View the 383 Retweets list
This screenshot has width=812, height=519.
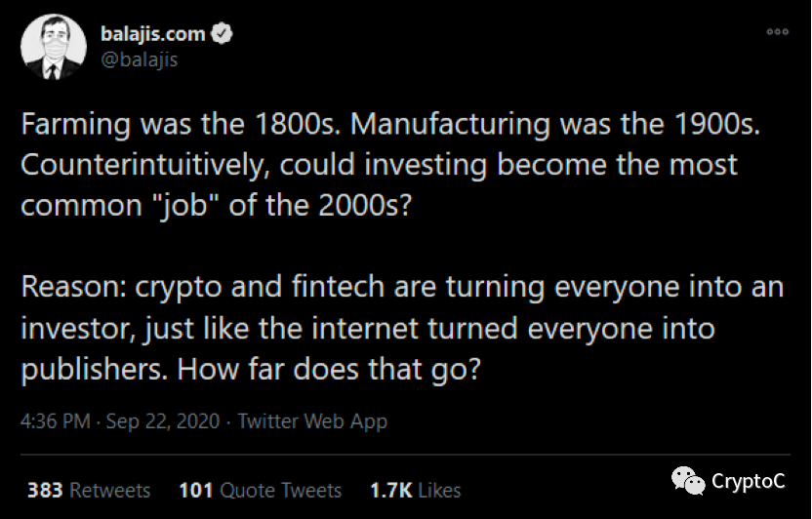89,489
